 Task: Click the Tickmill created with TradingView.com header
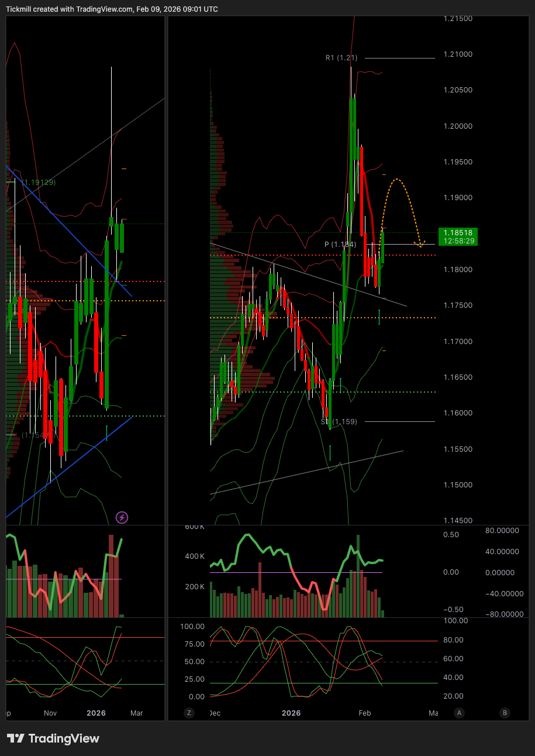pos(112,9)
